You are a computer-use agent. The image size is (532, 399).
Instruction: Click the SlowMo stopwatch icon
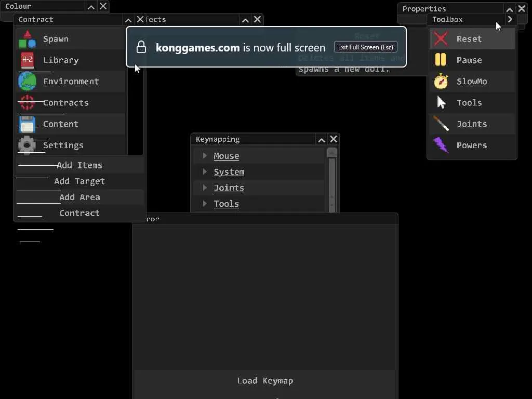pyautogui.click(x=441, y=81)
